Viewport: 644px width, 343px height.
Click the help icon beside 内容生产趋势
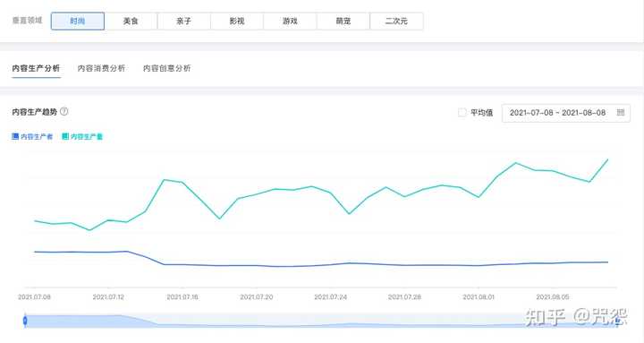[64, 111]
